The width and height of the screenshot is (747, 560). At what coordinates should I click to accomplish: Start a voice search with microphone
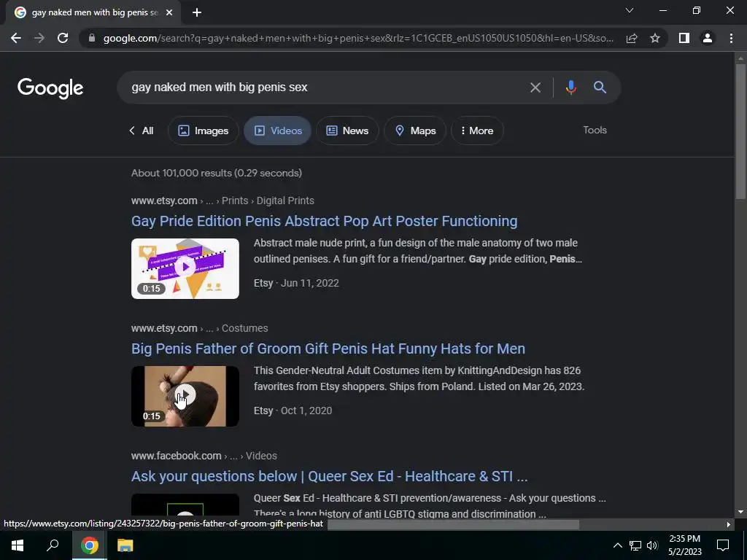tap(570, 87)
